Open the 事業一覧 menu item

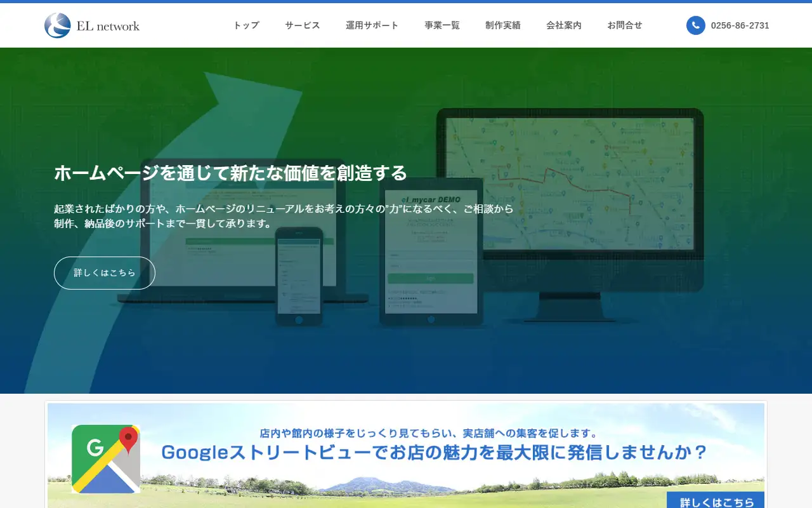(x=442, y=25)
